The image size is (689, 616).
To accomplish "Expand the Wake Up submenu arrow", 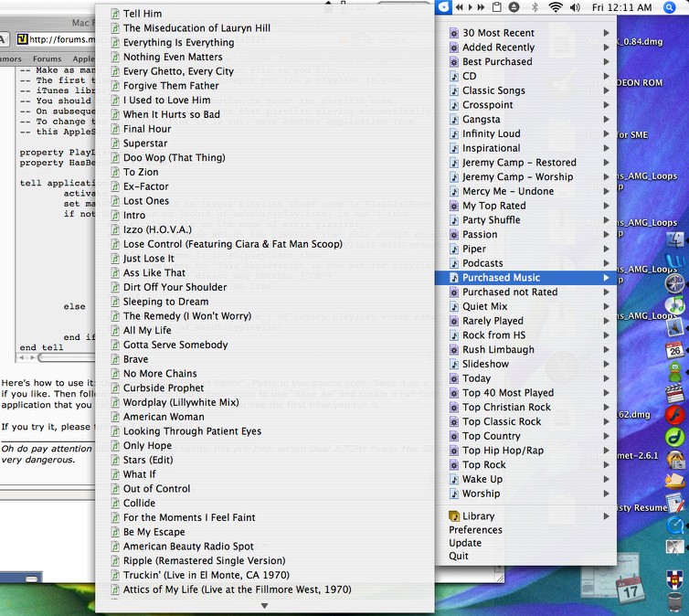I will (x=607, y=479).
